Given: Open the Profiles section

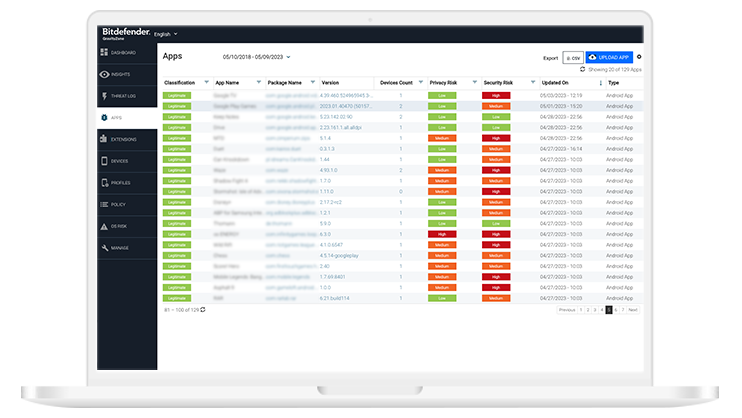Looking at the screenshot, I should click(123, 183).
